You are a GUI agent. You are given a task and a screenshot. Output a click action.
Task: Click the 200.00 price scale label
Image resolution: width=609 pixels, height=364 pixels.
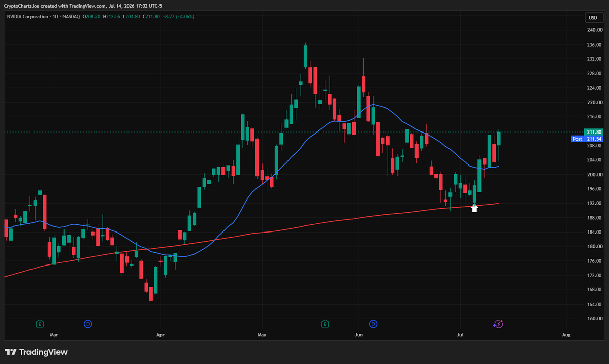pyautogui.click(x=594, y=175)
